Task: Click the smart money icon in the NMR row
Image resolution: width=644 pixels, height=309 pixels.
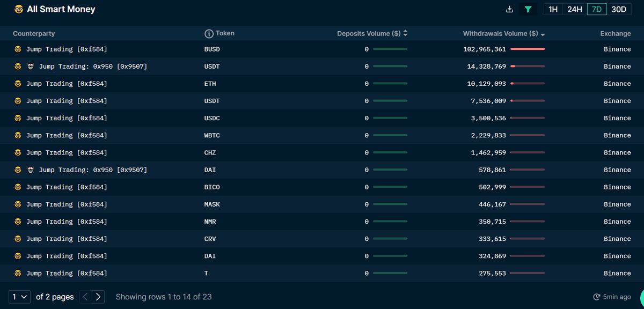Action: (18, 222)
